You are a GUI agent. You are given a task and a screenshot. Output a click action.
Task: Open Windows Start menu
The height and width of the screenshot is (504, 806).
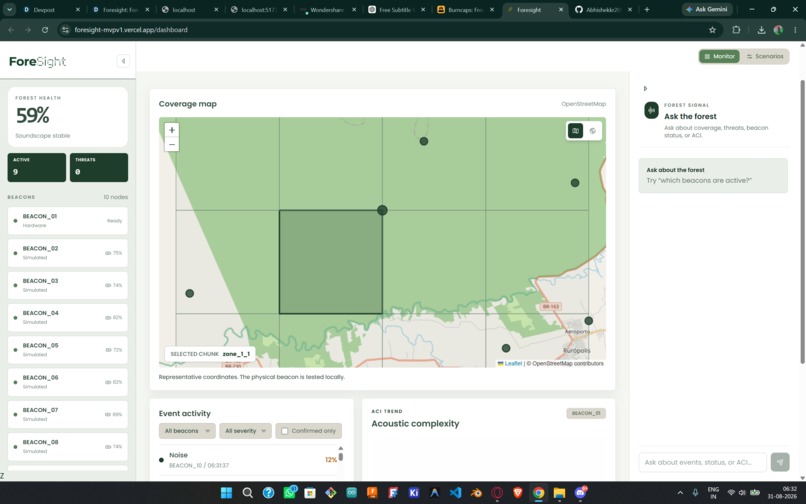tap(226, 493)
